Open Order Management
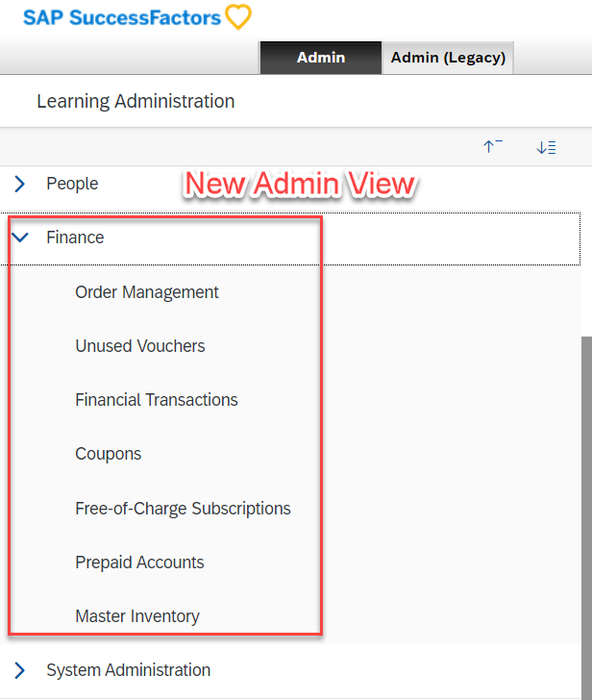The width and height of the screenshot is (592, 700). (x=147, y=292)
